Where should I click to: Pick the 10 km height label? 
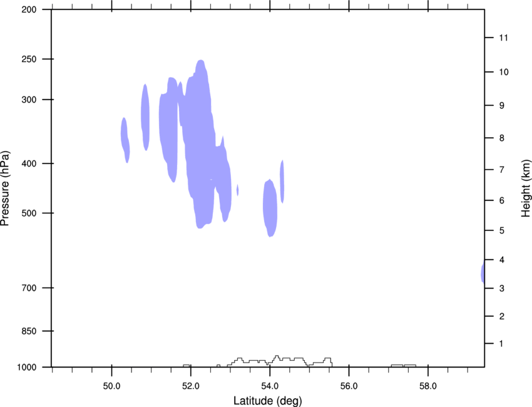(x=503, y=72)
